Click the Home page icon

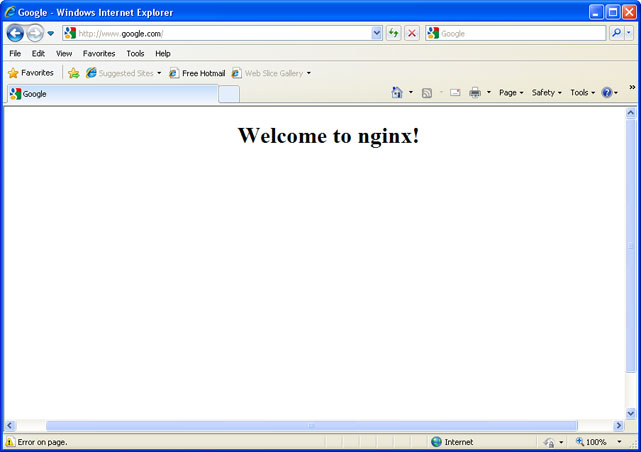pyautogui.click(x=397, y=92)
